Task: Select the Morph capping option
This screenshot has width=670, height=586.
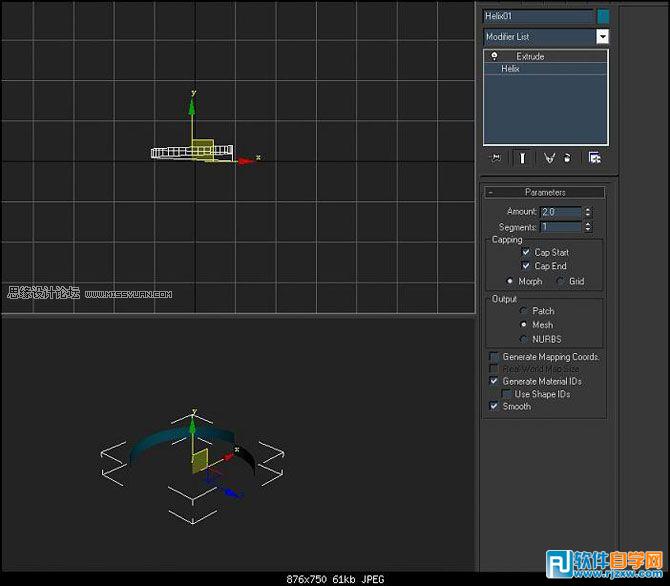Action: tap(510, 281)
